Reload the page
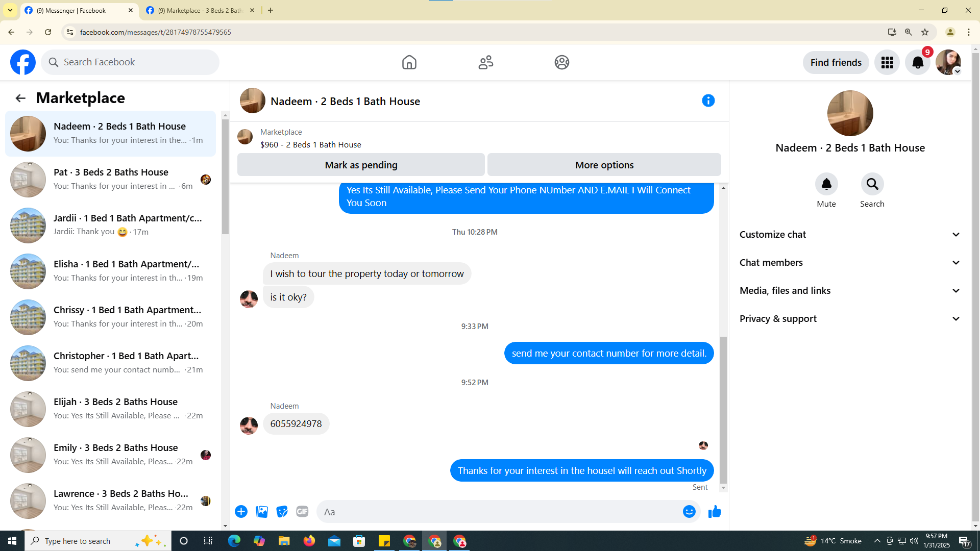The height and width of the screenshot is (551, 980). [48, 32]
